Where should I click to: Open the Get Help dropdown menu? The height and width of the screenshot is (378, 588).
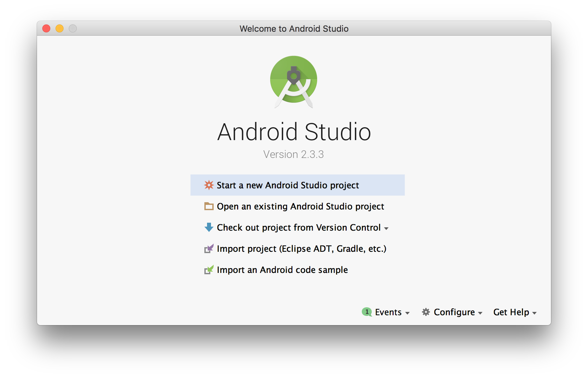(x=515, y=312)
